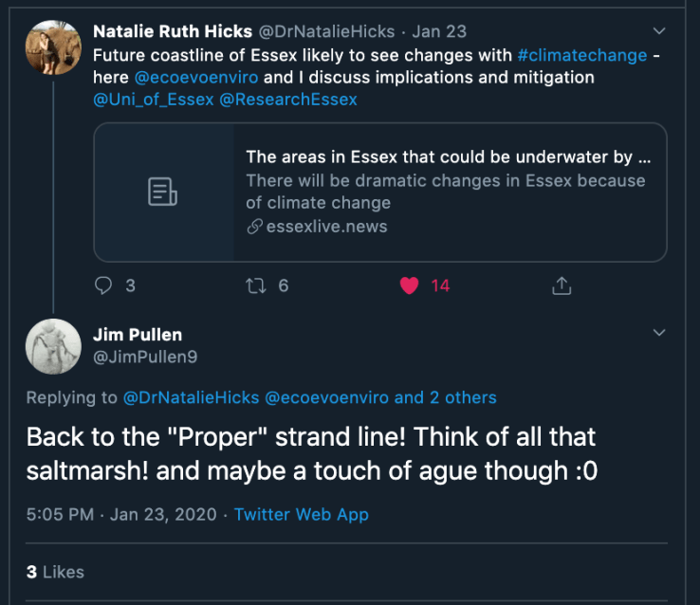Share Natalie's tweet with upload icon
This screenshot has width=700, height=605.
(x=561, y=284)
